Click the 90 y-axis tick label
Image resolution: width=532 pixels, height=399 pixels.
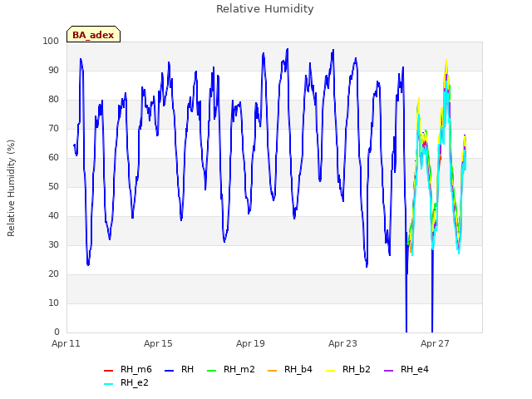pos(53,70)
